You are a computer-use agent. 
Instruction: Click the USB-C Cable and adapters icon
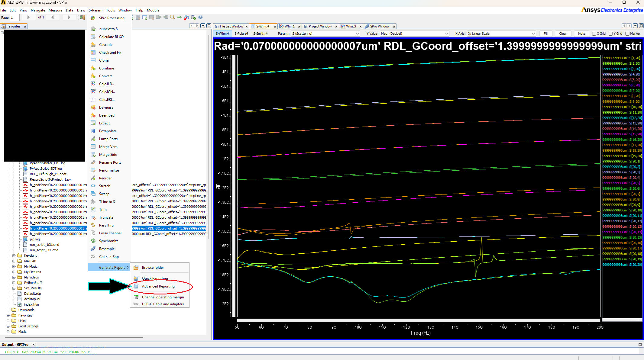(x=136, y=304)
